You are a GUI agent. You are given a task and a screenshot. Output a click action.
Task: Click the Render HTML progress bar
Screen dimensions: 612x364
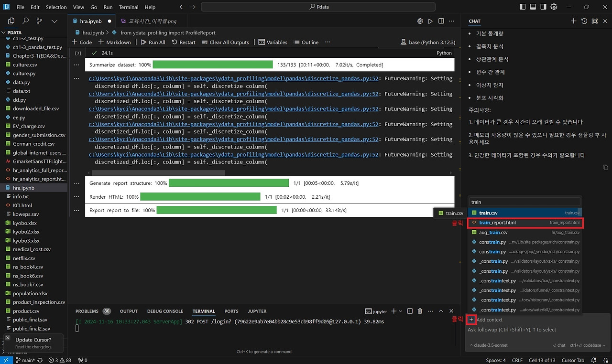click(x=200, y=197)
